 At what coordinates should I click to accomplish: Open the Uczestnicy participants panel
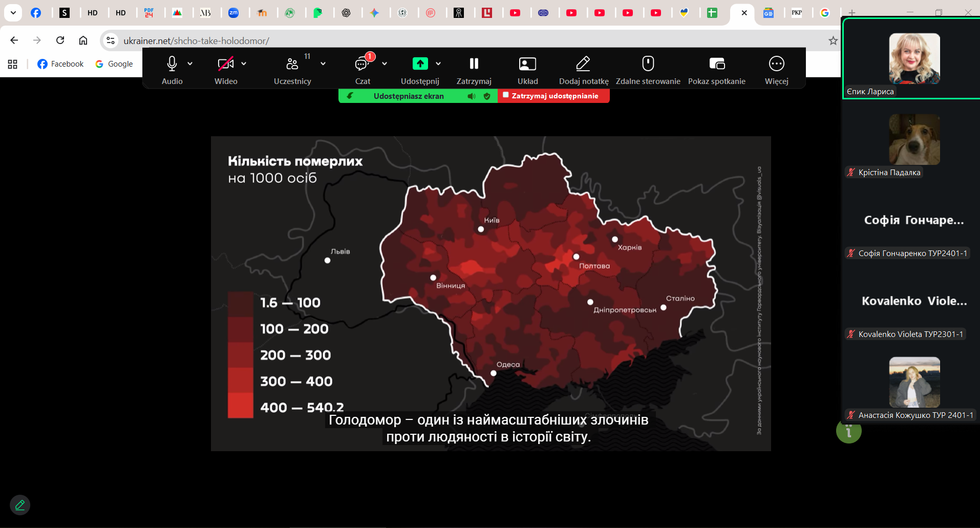pyautogui.click(x=292, y=64)
